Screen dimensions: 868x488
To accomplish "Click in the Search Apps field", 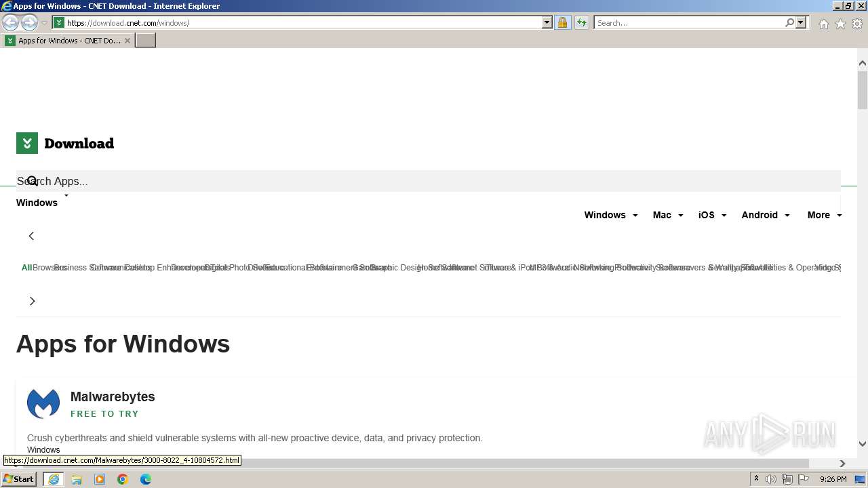I will click(x=429, y=181).
